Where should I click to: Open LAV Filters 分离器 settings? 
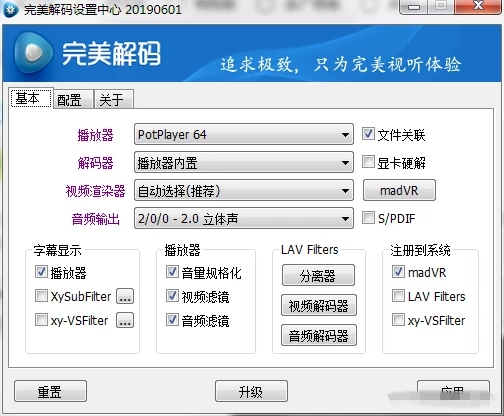click(318, 275)
